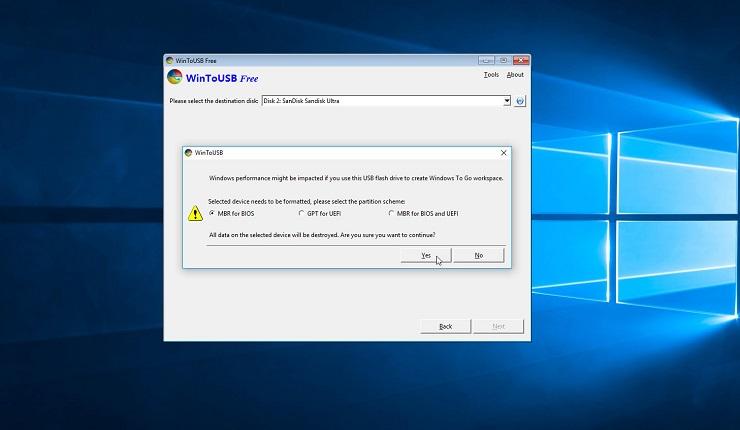The width and height of the screenshot is (740, 430).
Task: Click the 'WinToUSB Free' header title text
Action: coord(222,78)
